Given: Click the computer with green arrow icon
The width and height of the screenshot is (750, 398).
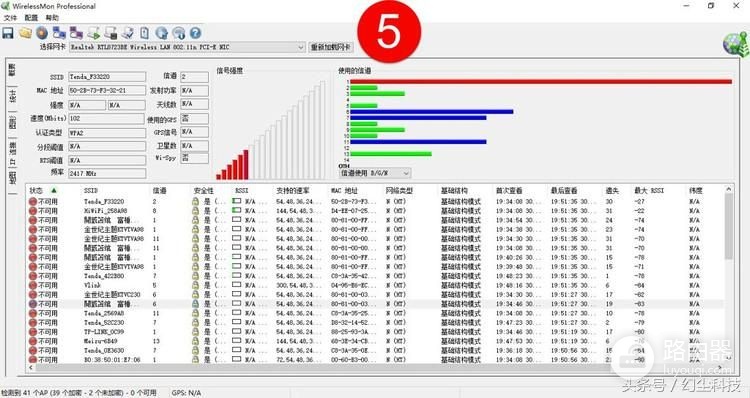Looking at the screenshot, I should coord(94,33).
